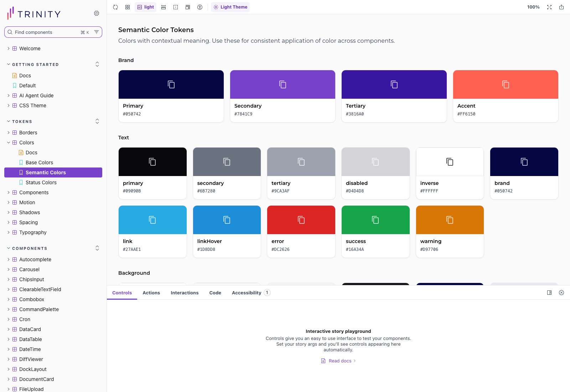Open the Accessibility tab
The image size is (570, 392).
coord(251,293)
